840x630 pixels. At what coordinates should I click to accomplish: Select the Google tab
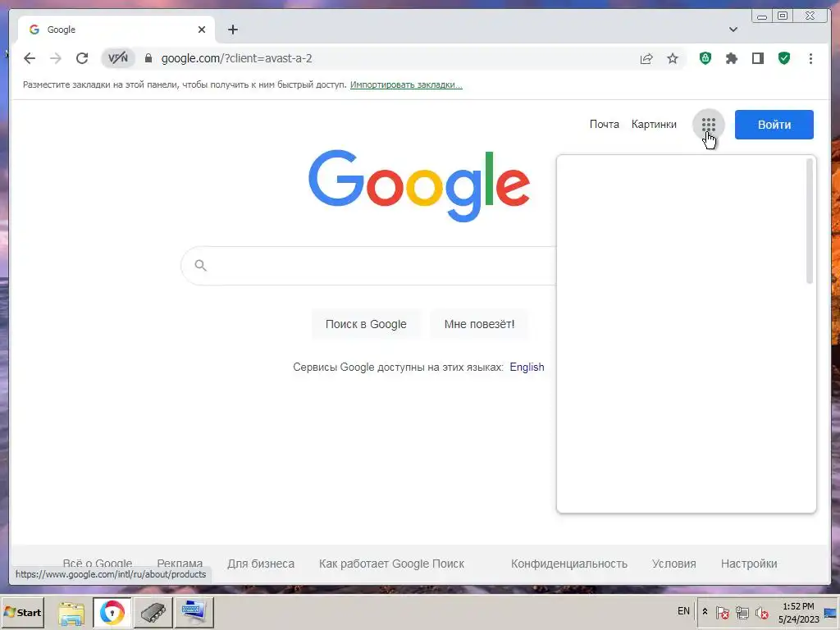(x=116, y=30)
